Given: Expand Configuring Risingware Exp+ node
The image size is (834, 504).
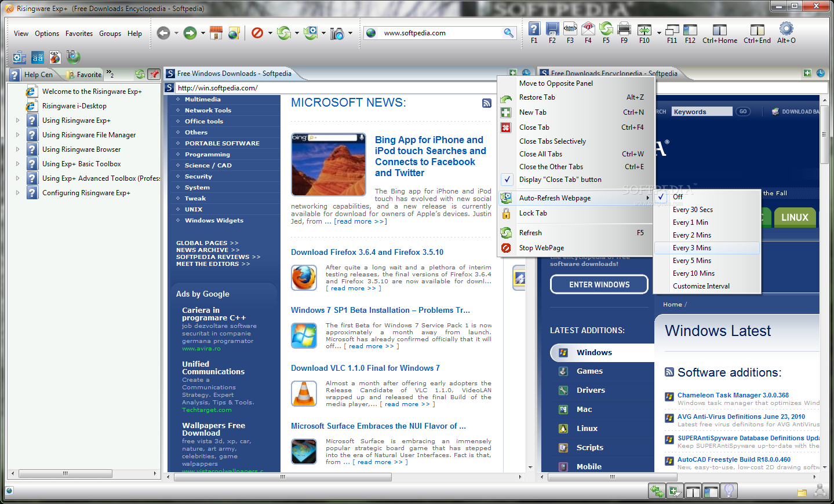Looking at the screenshot, I should coord(17,193).
